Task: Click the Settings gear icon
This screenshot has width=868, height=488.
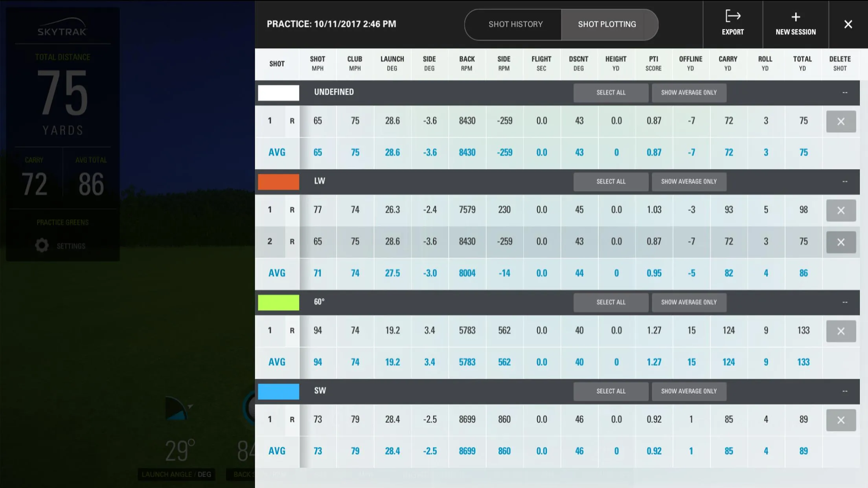Action: click(42, 246)
